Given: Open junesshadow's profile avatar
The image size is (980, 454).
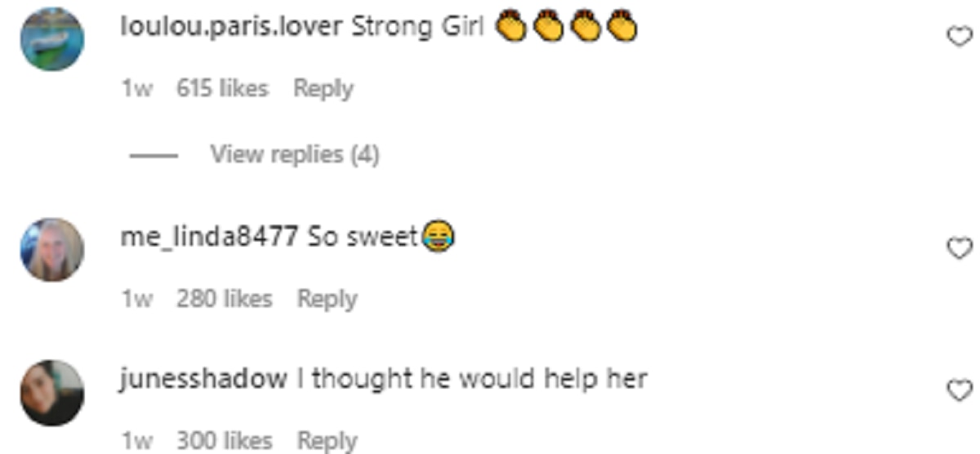Looking at the screenshot, I should [x=52, y=393].
